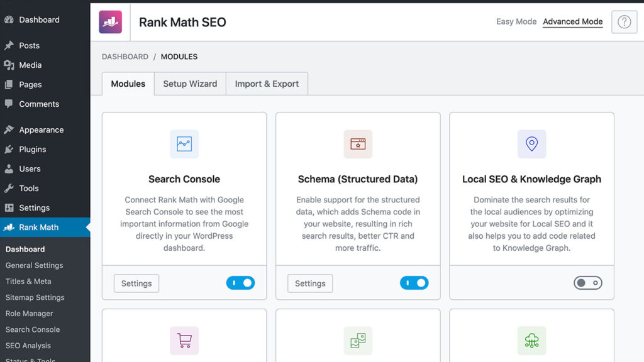
Task: Turn off the Schema module toggle
Action: pyautogui.click(x=414, y=283)
